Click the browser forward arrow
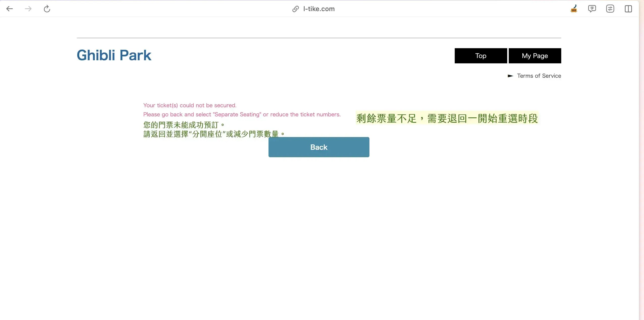This screenshot has width=644, height=320. 28,9
